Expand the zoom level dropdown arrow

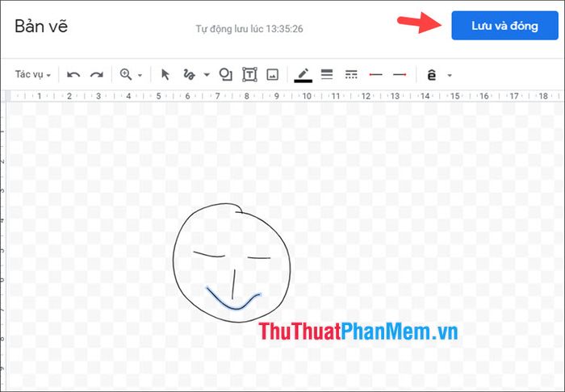140,75
